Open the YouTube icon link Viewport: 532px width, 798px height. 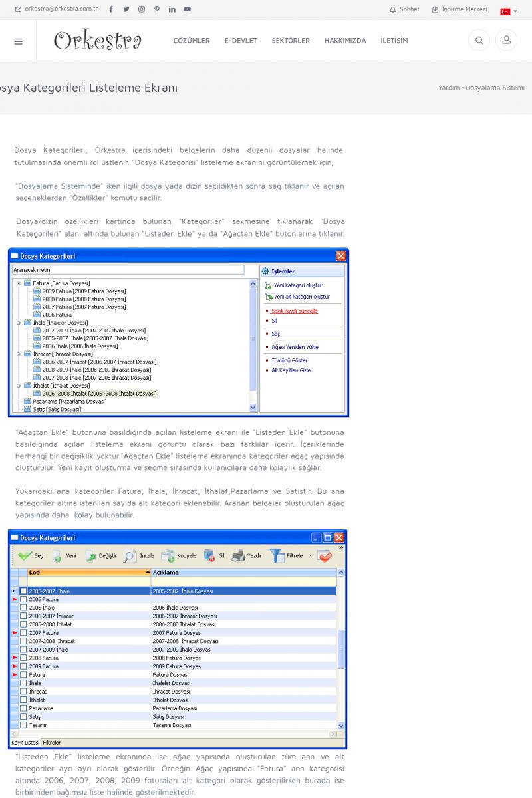pyautogui.click(x=188, y=9)
